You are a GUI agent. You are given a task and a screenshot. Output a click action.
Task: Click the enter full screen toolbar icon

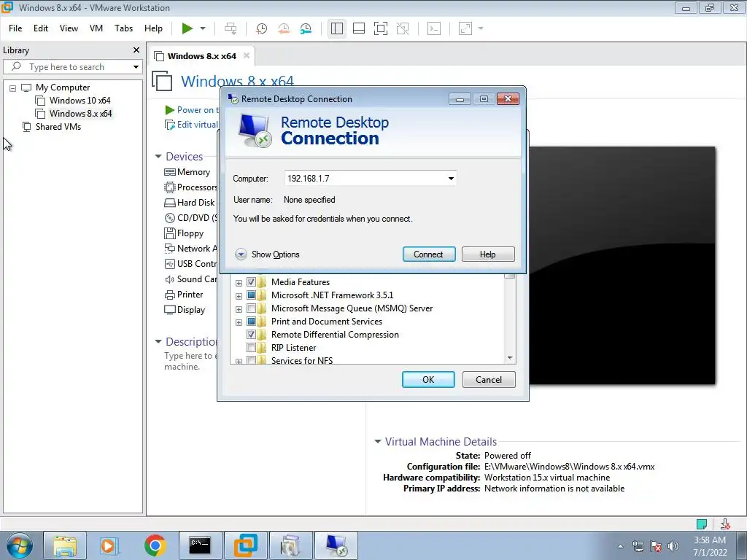click(x=381, y=28)
